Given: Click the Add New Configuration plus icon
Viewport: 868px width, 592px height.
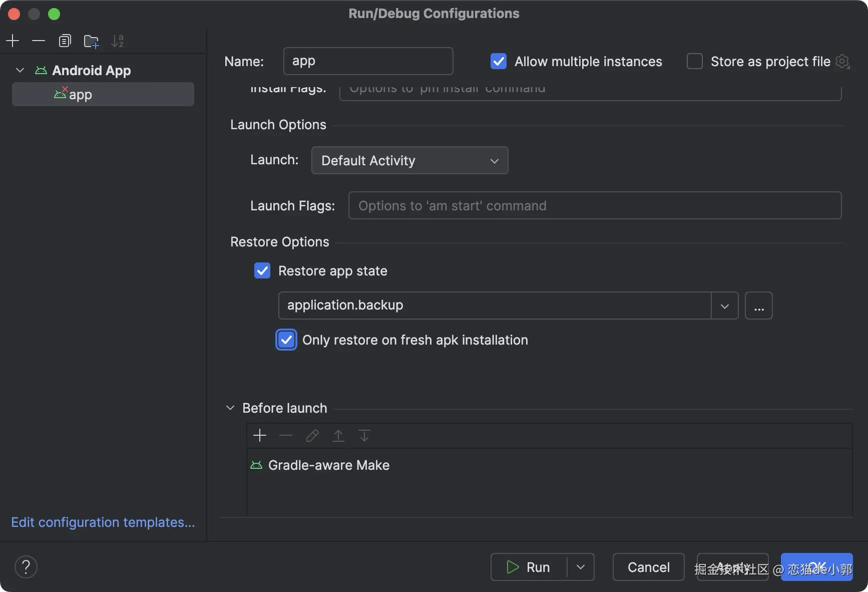Looking at the screenshot, I should (13, 41).
